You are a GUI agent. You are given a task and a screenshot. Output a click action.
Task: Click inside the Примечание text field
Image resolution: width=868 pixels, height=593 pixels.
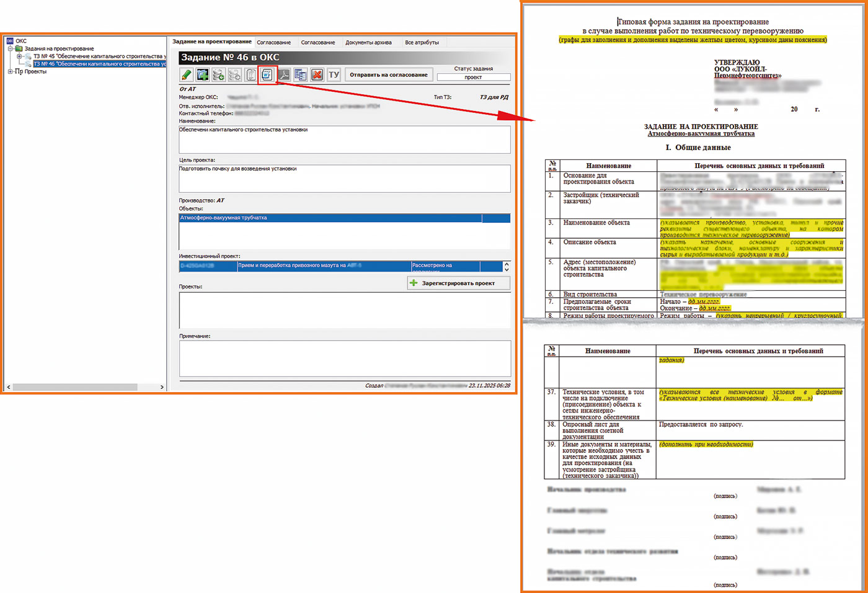pyautogui.click(x=345, y=358)
